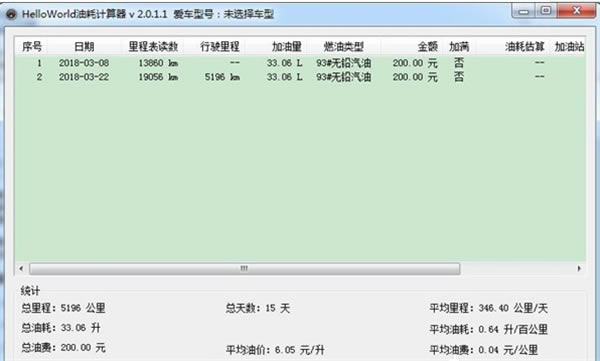Image resolution: width=600 pixels, height=361 pixels.
Task: Close the HelloWorld油耗计算器 window
Action: pyautogui.click(x=577, y=11)
